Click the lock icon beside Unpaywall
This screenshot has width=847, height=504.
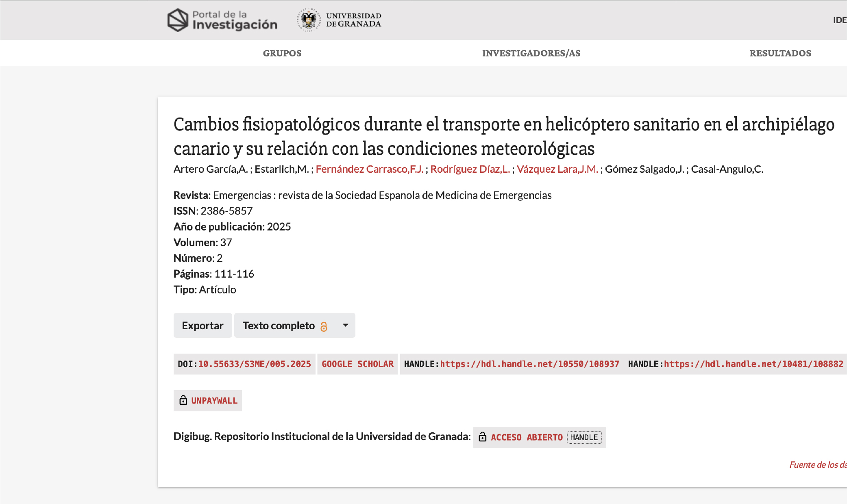click(183, 400)
